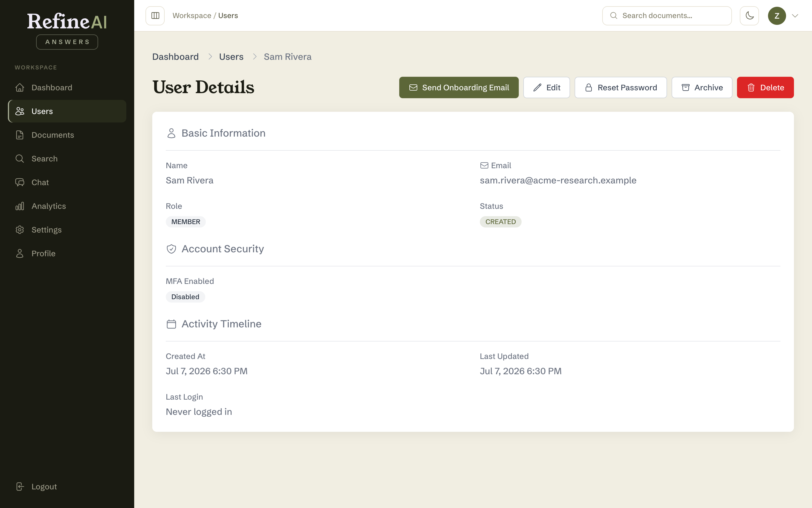Open Profile in the sidebar
The height and width of the screenshot is (508, 812).
tap(67, 253)
